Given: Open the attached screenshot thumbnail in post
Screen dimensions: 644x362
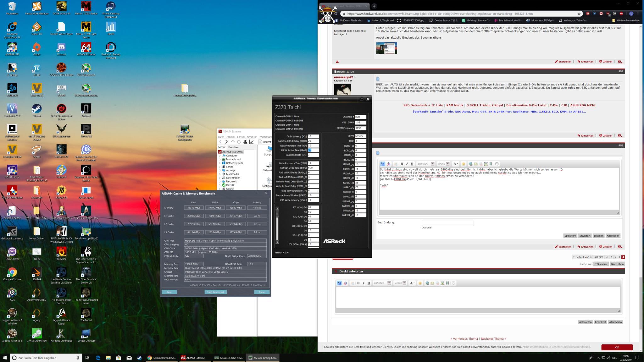Looking at the screenshot, I should pos(386,48).
